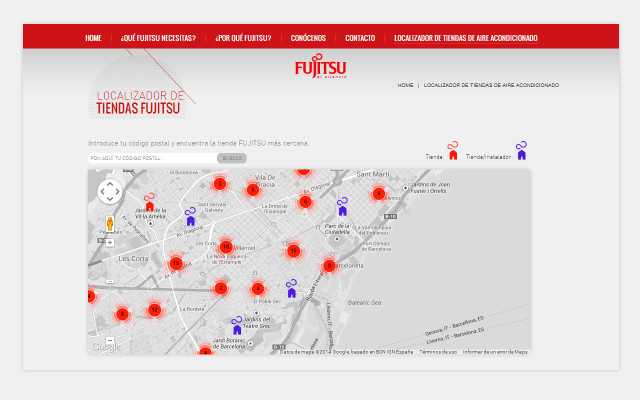
Task: Pan the map right with arrow control
Action: (x=117, y=191)
